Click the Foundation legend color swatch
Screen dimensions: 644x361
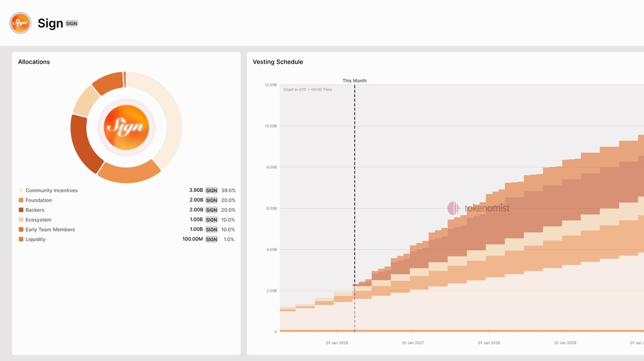(x=21, y=200)
